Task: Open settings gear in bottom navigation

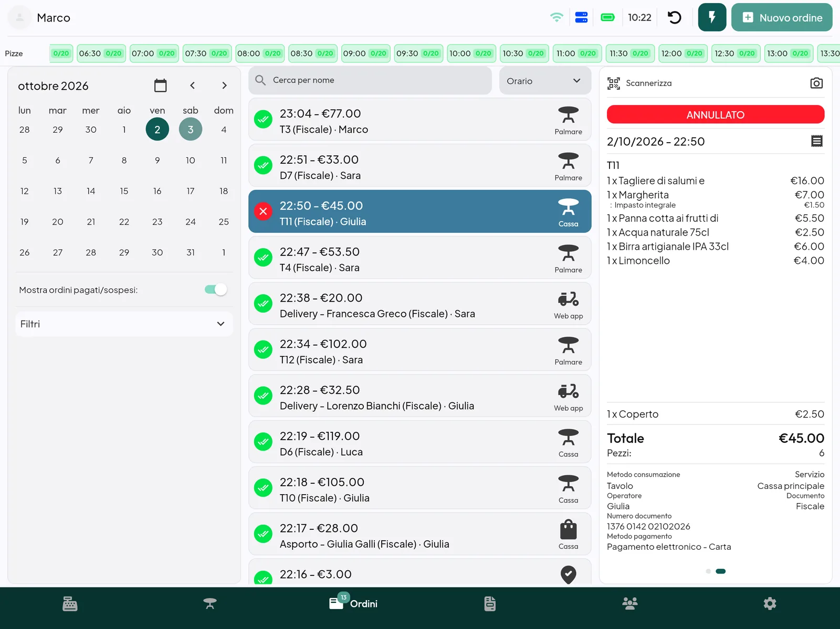Action: (x=770, y=604)
